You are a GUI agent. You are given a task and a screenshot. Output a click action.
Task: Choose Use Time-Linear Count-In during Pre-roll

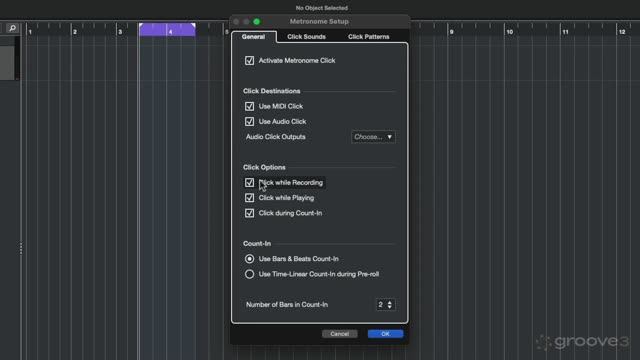[x=249, y=274]
